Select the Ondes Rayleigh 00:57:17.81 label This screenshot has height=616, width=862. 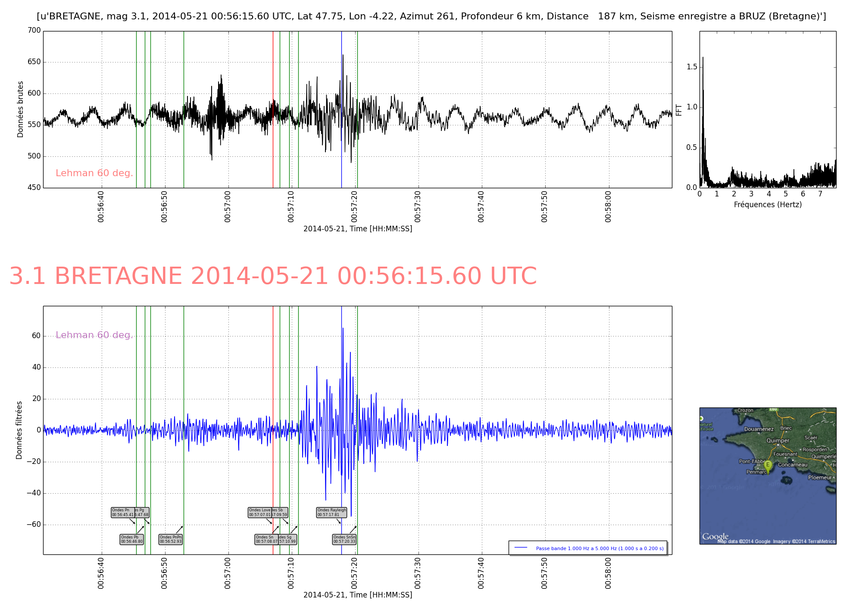click(x=331, y=512)
